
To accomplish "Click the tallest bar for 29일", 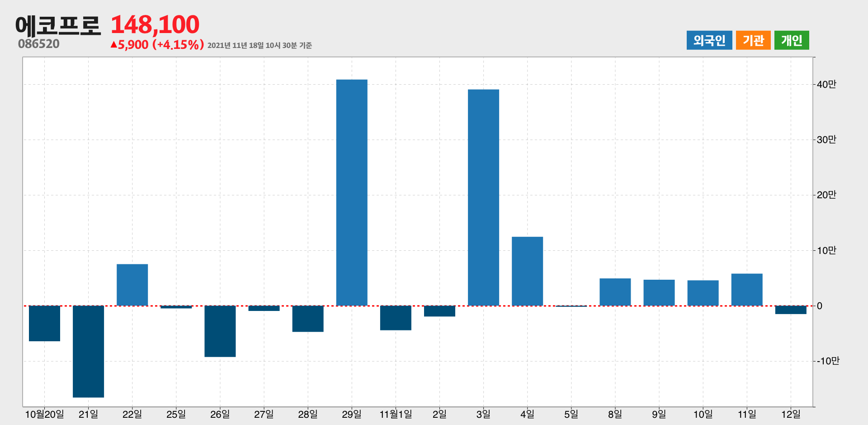I will [x=352, y=193].
